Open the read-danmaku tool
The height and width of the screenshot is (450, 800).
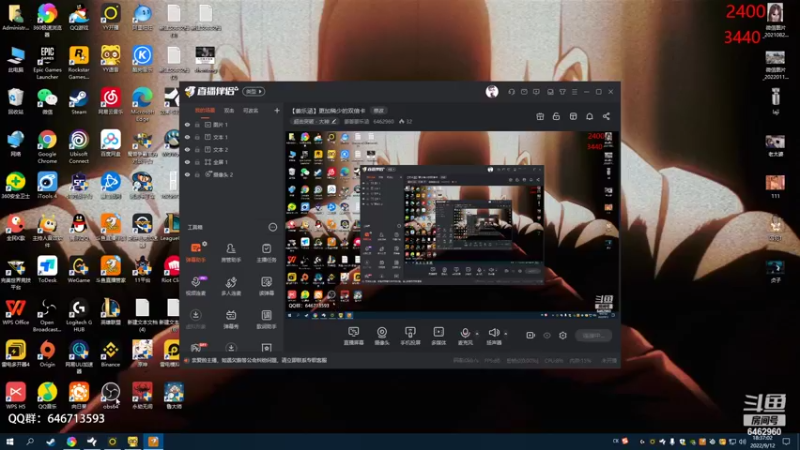coord(266,286)
